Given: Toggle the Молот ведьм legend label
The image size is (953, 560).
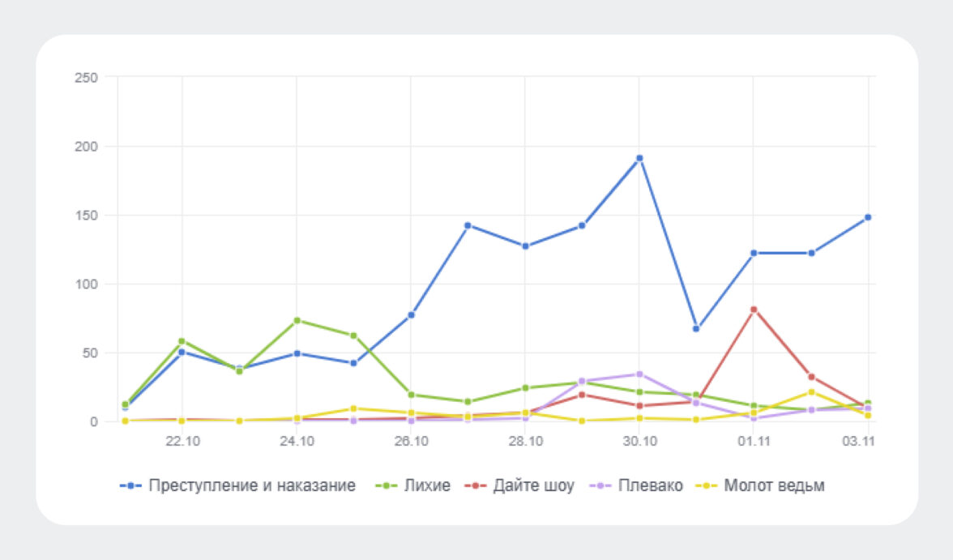Looking at the screenshot, I should coord(774,486).
